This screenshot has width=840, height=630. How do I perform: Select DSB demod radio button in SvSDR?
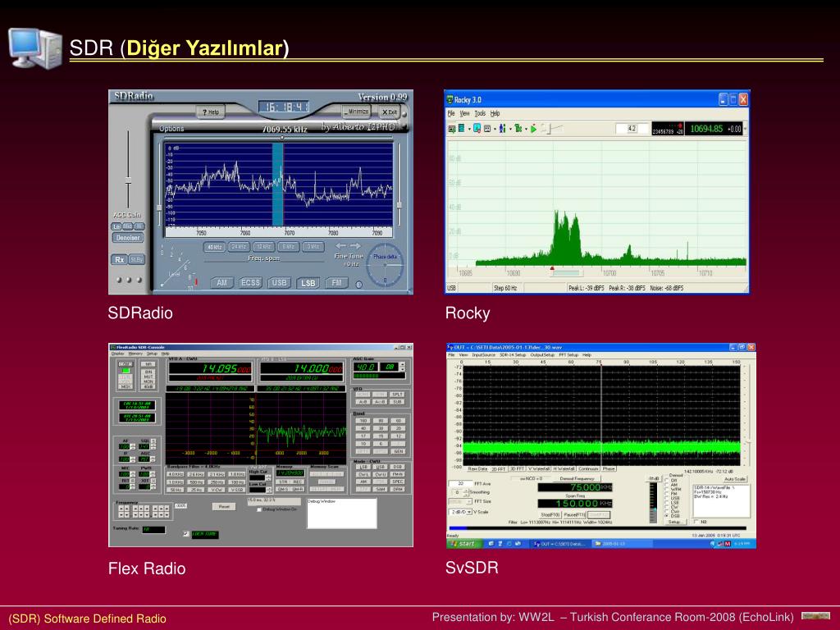[666, 515]
